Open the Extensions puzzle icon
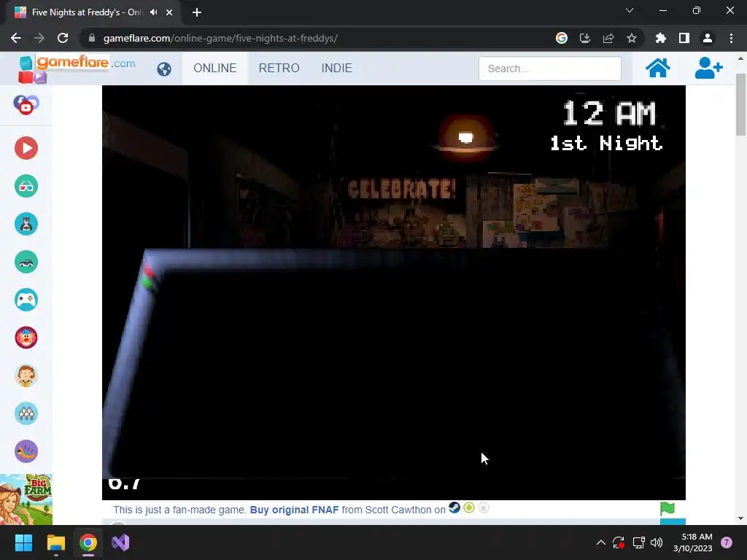 661,38
